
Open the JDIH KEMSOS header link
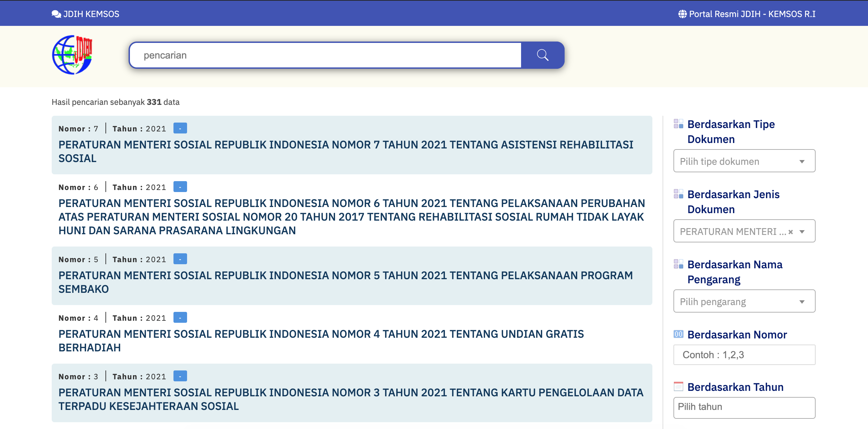(x=85, y=14)
